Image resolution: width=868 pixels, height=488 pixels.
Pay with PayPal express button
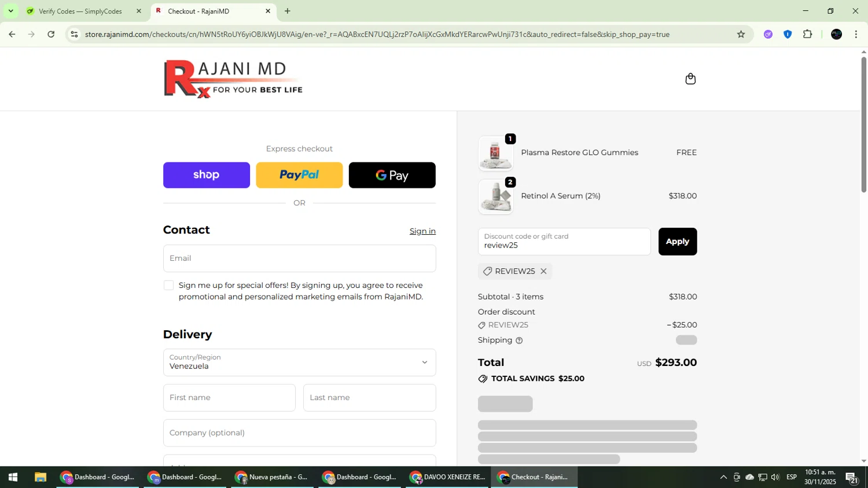[x=299, y=175]
